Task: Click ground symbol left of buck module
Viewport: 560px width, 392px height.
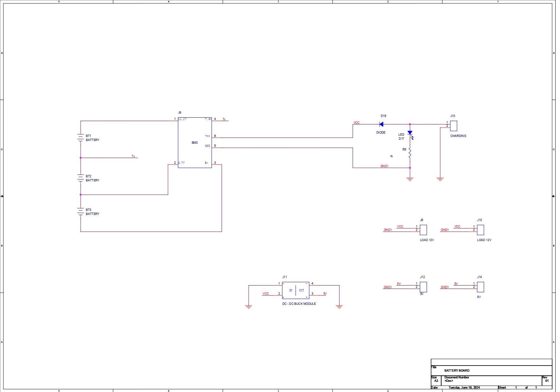Action: tap(248, 307)
